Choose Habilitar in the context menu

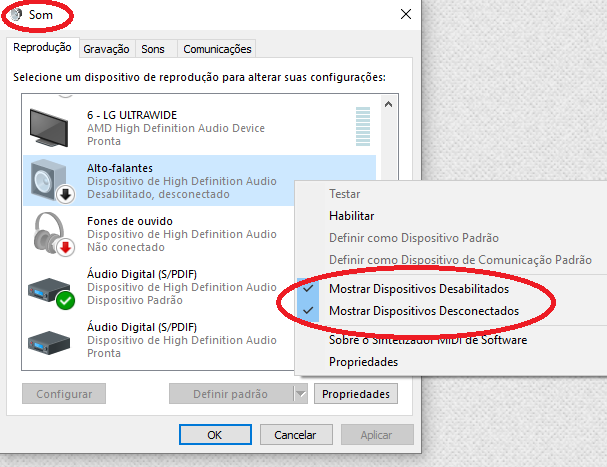(x=352, y=216)
